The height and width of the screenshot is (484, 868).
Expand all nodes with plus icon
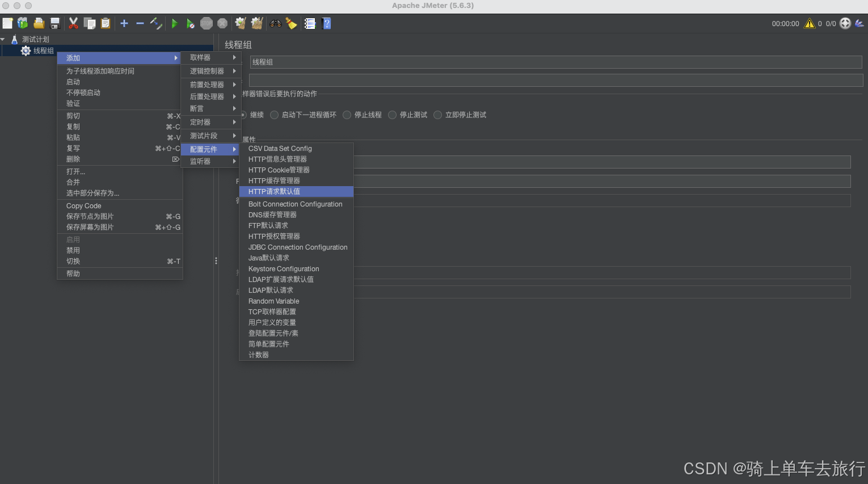click(124, 23)
